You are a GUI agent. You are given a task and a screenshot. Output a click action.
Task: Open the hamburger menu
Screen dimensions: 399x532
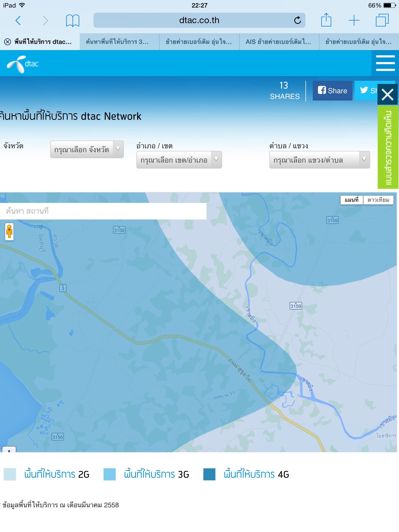tap(385, 63)
